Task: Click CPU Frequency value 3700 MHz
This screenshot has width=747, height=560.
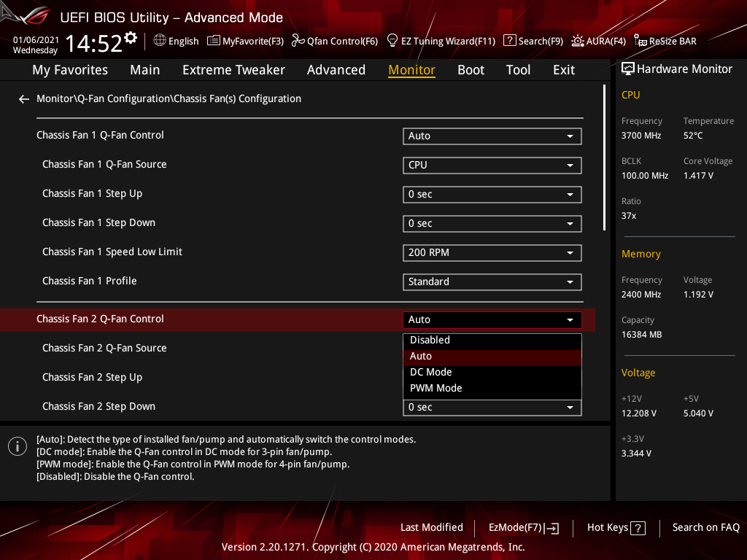Action: point(640,136)
